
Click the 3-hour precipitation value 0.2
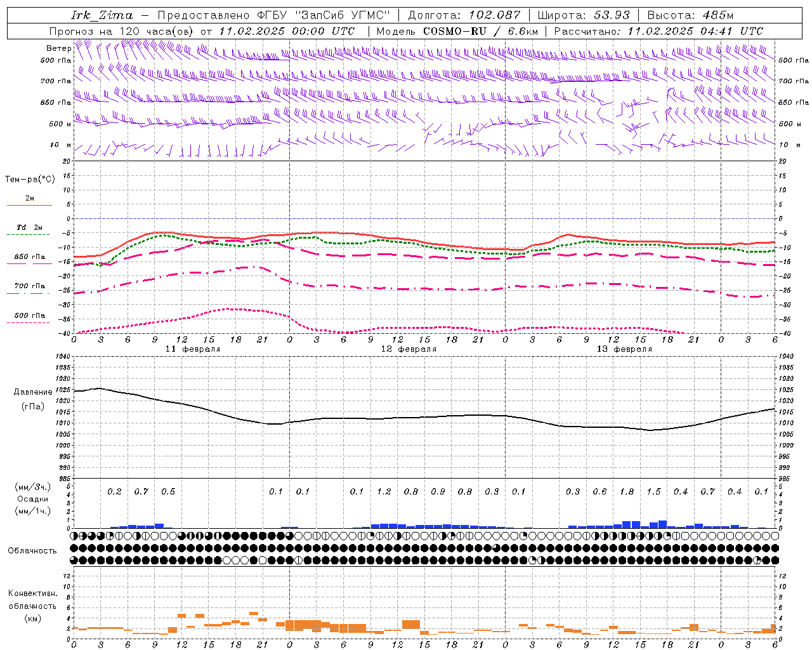114,492
